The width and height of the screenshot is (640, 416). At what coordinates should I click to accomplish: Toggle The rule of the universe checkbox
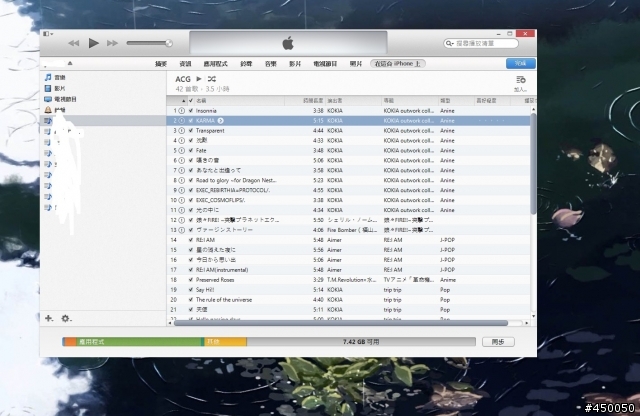click(x=191, y=300)
